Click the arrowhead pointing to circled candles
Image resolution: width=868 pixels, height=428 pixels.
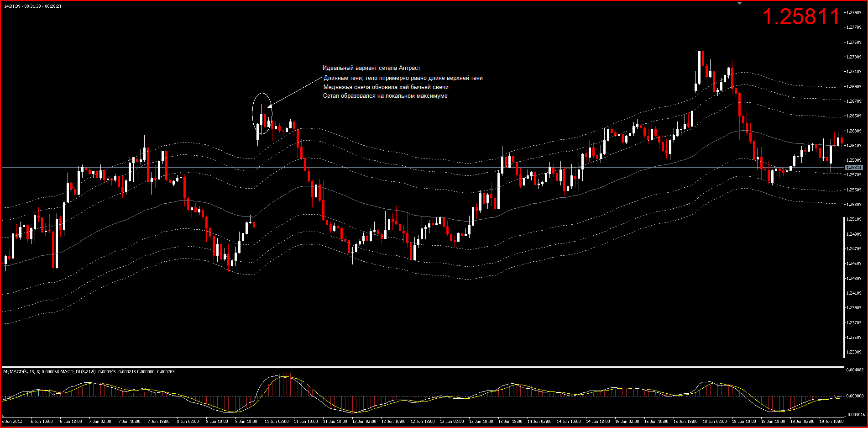[x=269, y=107]
